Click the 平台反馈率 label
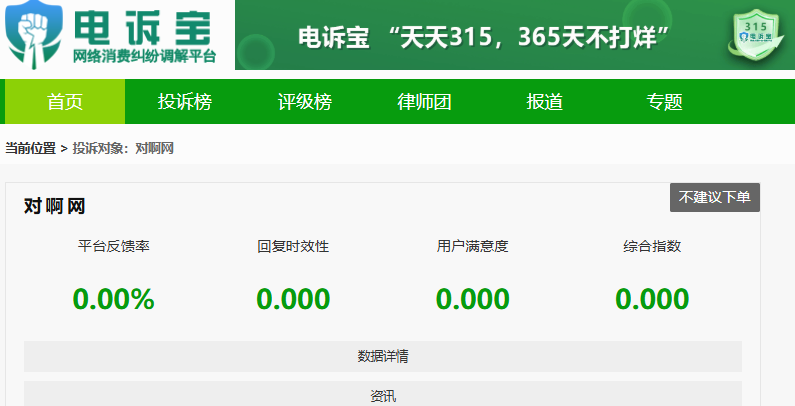The height and width of the screenshot is (406, 795). (114, 246)
